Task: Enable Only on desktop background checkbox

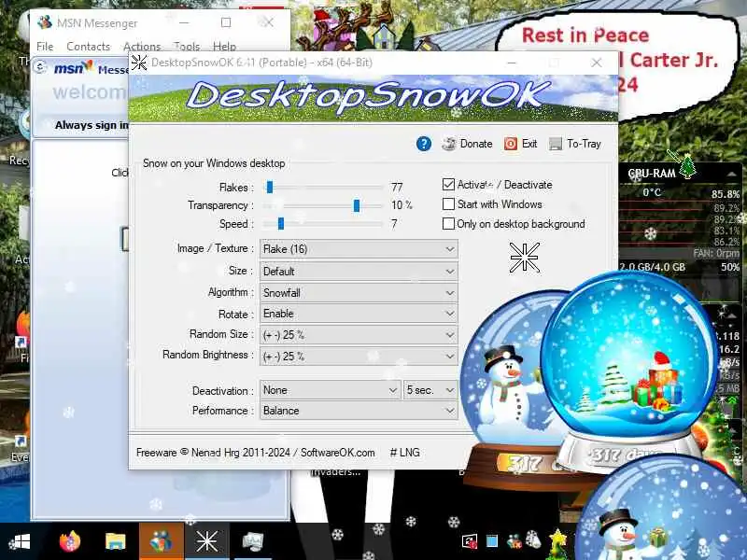Action: (448, 223)
